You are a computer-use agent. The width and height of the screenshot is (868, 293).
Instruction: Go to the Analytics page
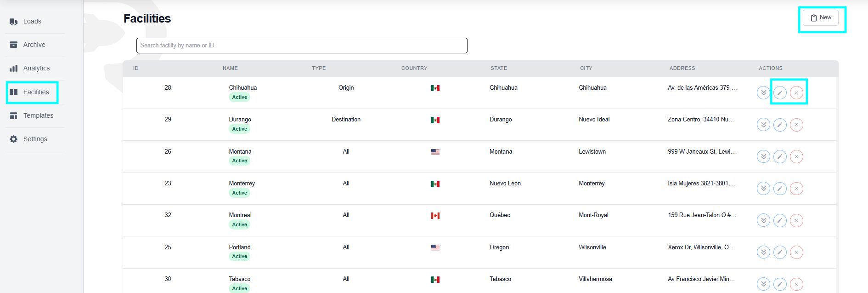click(36, 69)
